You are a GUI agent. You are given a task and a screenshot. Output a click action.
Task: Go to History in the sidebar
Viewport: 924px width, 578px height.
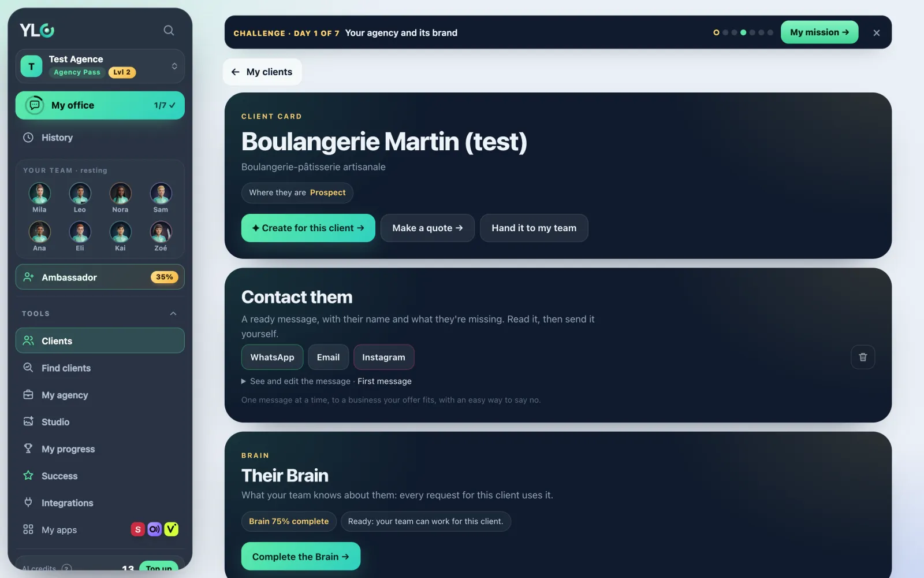click(x=100, y=138)
